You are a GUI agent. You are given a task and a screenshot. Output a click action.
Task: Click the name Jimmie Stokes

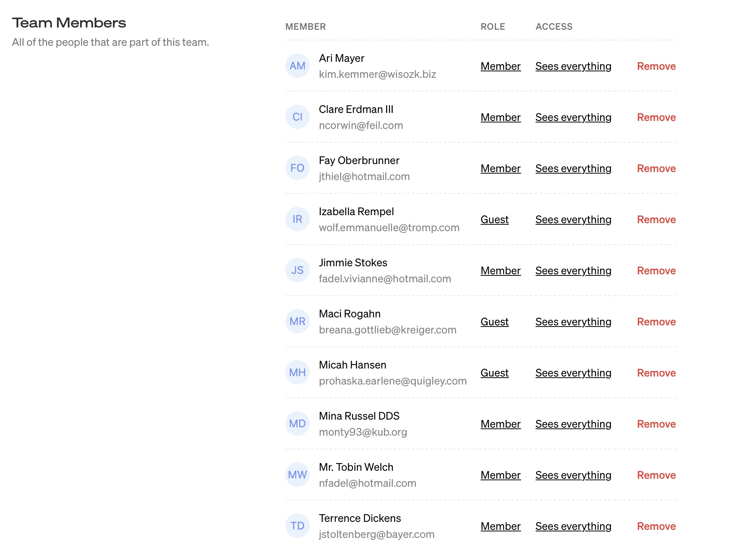[x=353, y=262]
